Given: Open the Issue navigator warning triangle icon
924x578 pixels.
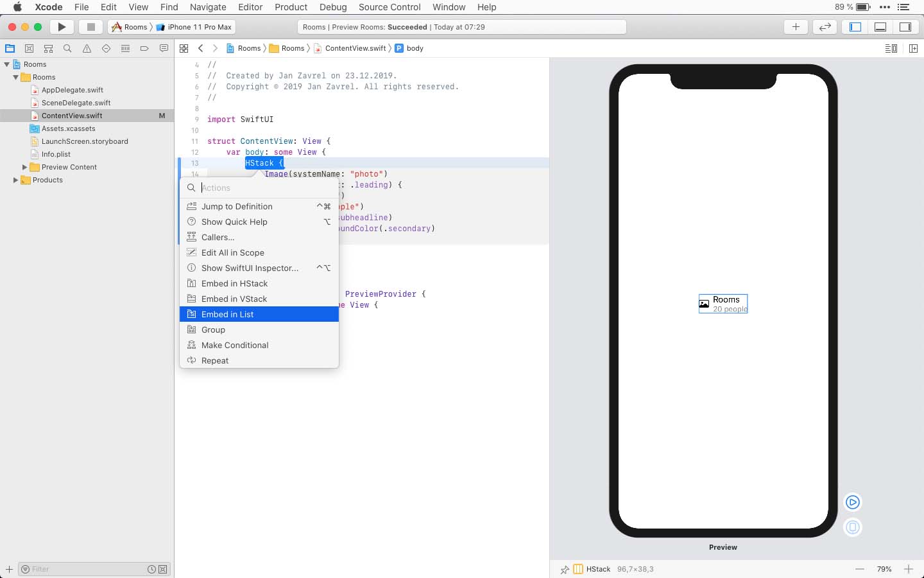Looking at the screenshot, I should pos(87,48).
